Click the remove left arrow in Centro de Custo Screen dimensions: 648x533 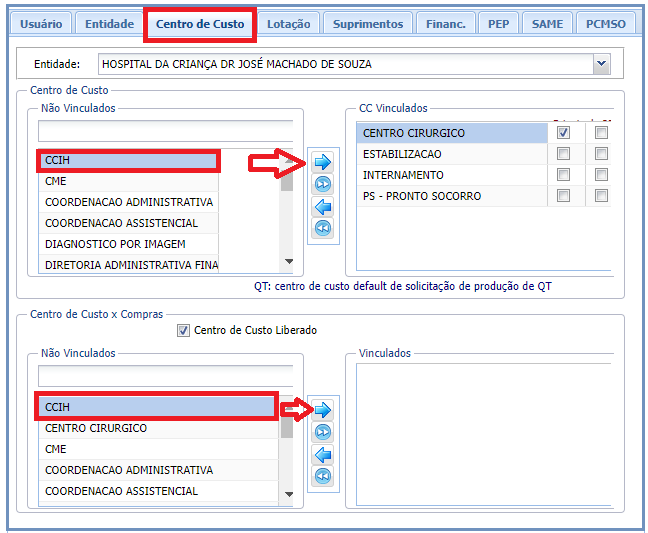[x=323, y=207]
